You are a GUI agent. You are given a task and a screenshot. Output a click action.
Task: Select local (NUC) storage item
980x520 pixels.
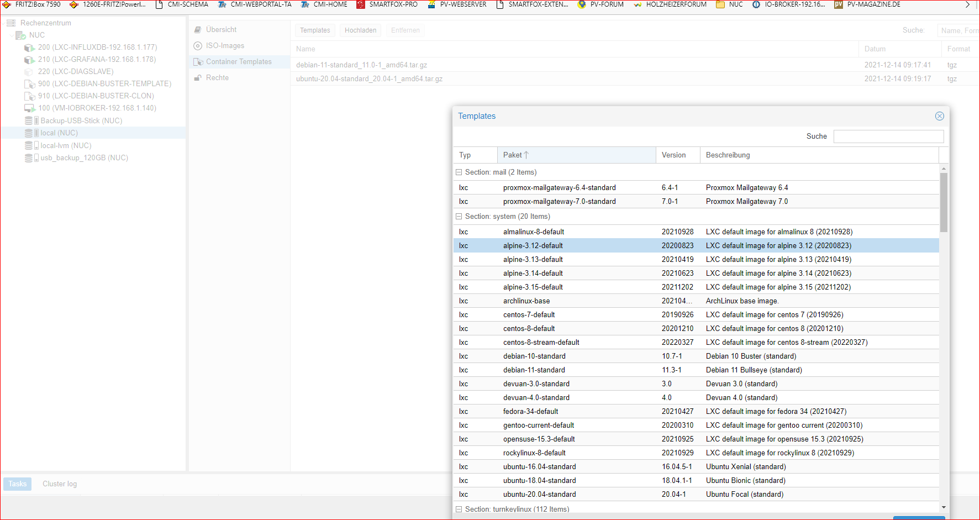(x=93, y=133)
